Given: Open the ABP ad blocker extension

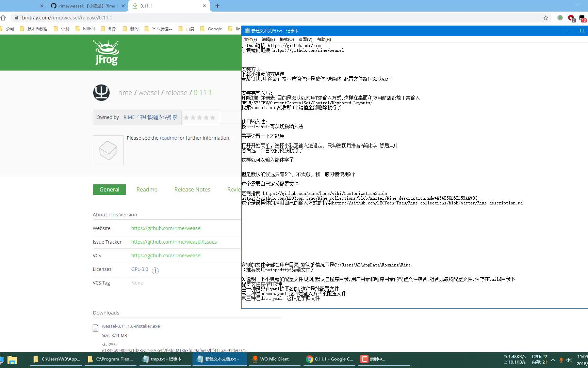Looking at the screenshot, I should [x=571, y=18].
